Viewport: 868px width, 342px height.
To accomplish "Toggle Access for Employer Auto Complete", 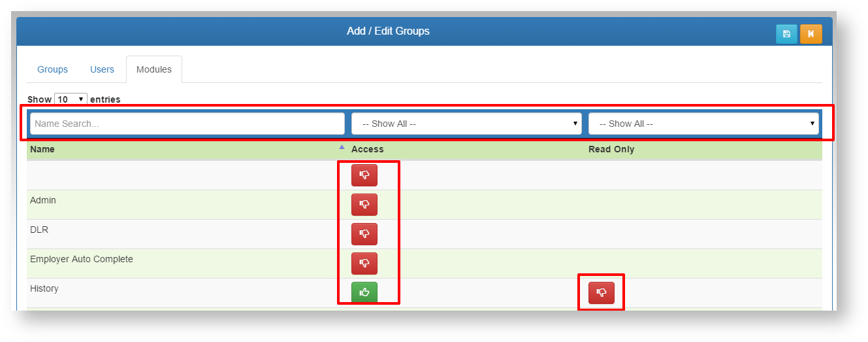I will coord(364,264).
